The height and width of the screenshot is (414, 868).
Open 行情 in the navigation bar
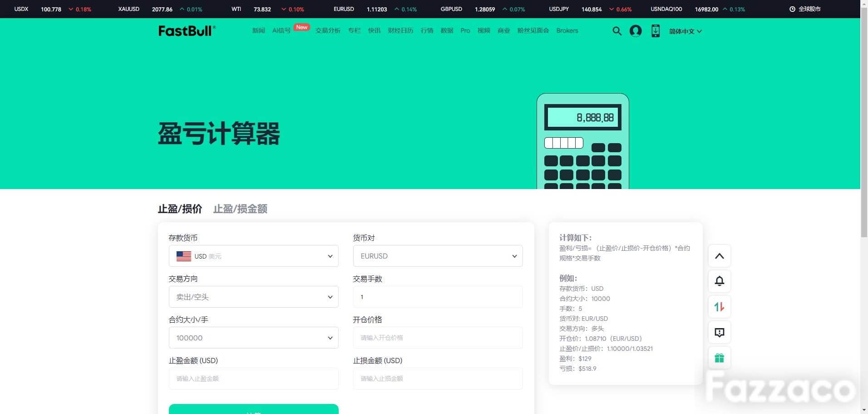(x=427, y=30)
